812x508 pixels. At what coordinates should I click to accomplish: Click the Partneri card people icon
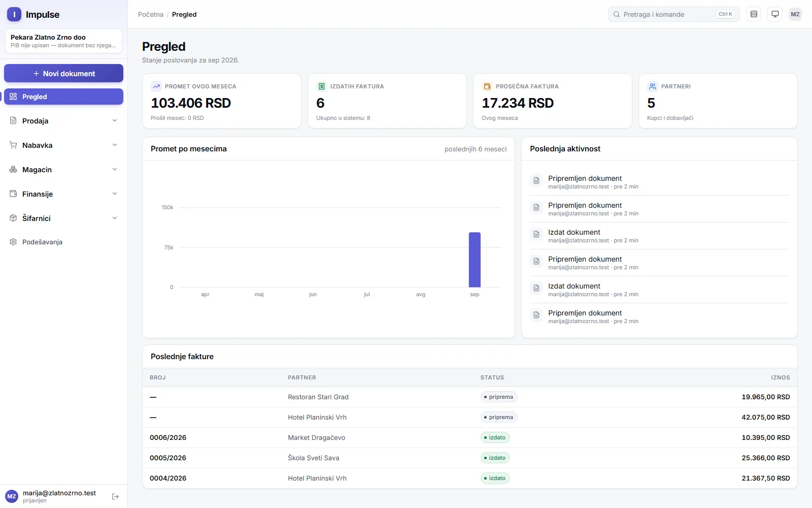click(653, 86)
